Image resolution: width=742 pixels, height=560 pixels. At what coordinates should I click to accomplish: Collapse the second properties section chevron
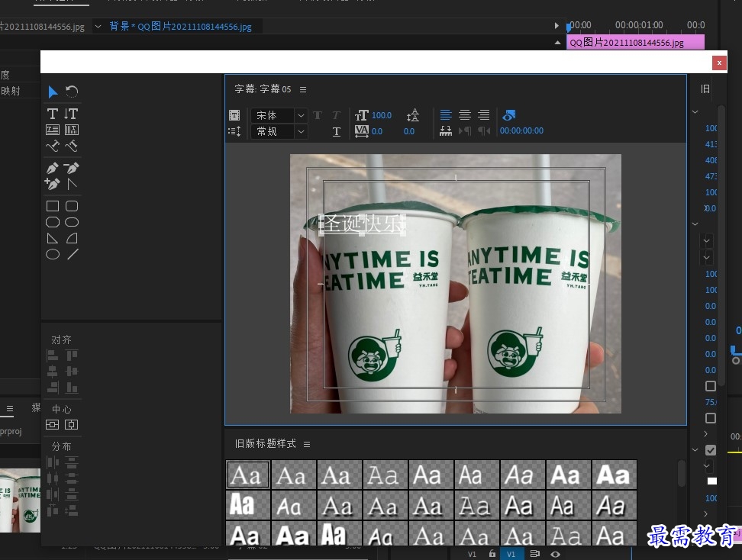(695, 224)
